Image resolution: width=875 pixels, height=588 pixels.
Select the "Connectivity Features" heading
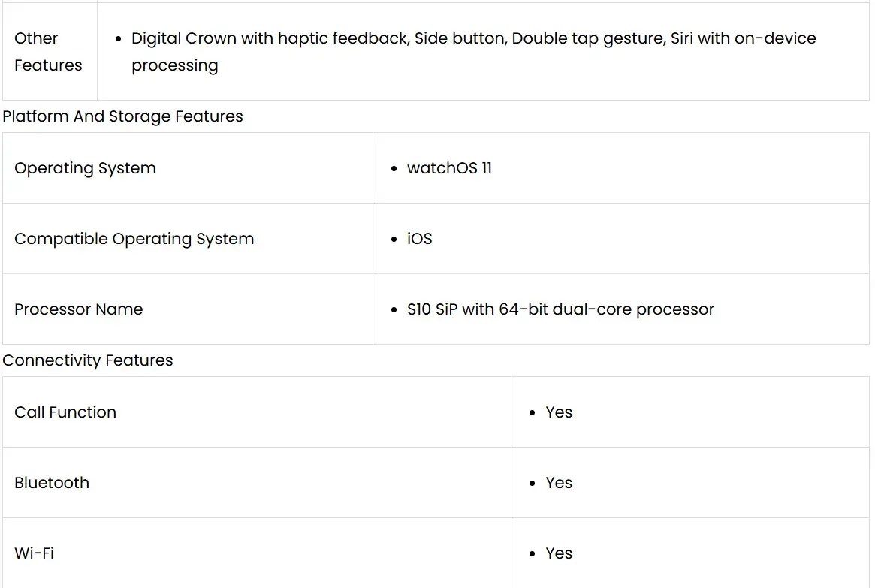point(88,360)
